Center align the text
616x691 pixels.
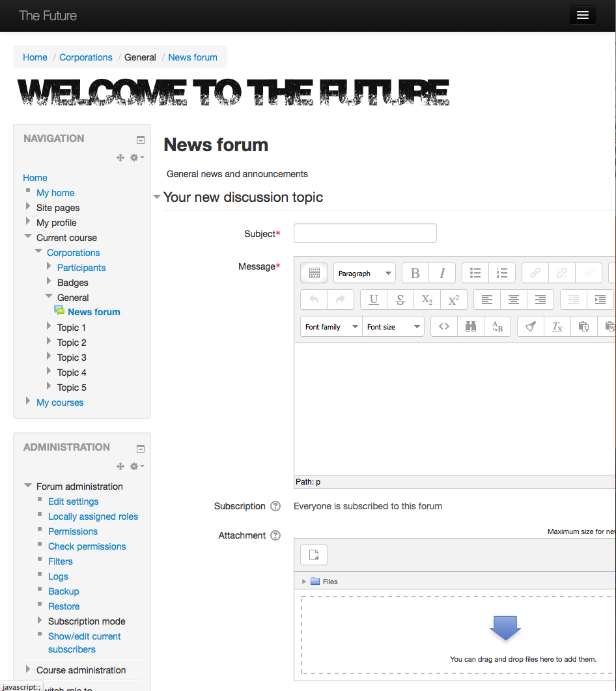(514, 300)
